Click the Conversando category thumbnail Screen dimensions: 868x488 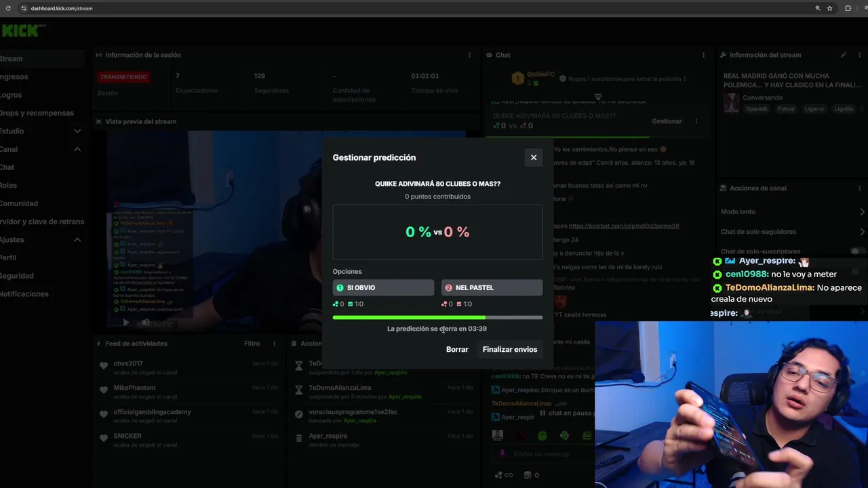point(731,102)
